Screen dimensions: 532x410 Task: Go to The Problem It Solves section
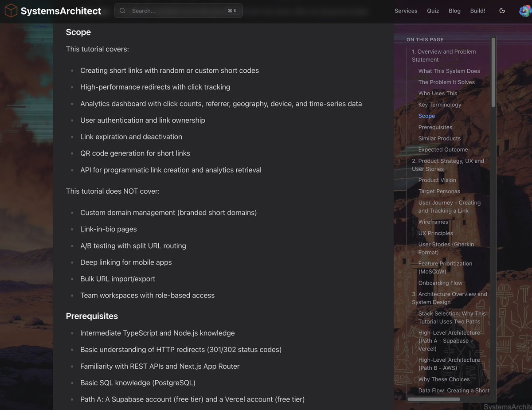pos(446,82)
